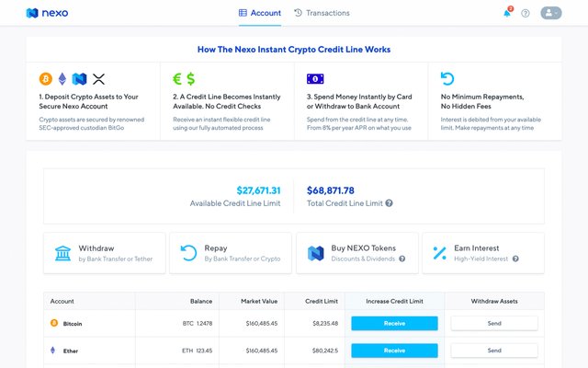Click '1. Deposit Crypto Assets' step text
This screenshot has height=368, width=588.
click(88, 101)
